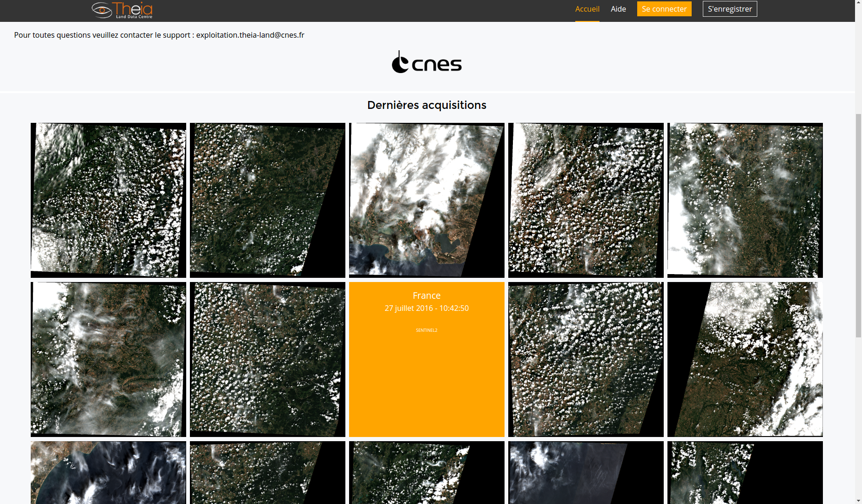Open the second thumbnail in the middle row
This screenshot has width=862, height=504.
[268, 359]
